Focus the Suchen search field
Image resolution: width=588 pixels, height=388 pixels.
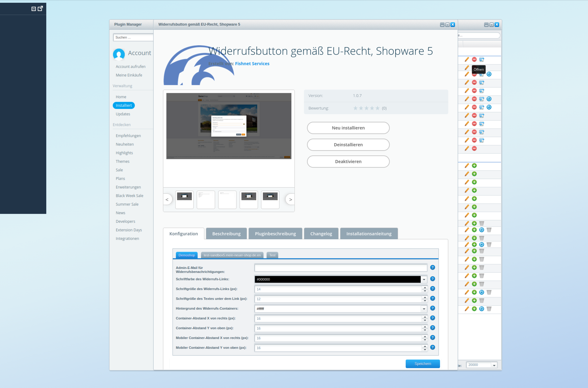(133, 37)
